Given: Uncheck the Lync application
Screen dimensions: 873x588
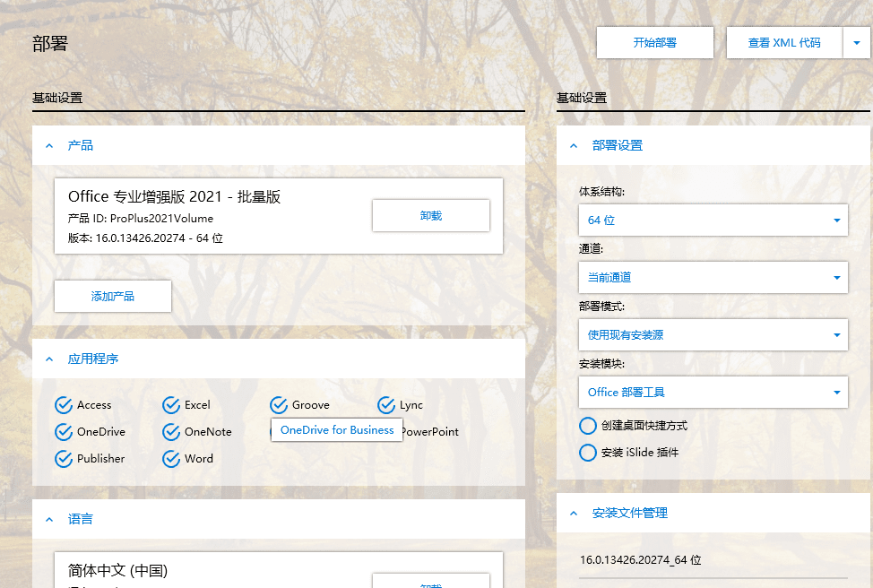Looking at the screenshot, I should point(386,404).
